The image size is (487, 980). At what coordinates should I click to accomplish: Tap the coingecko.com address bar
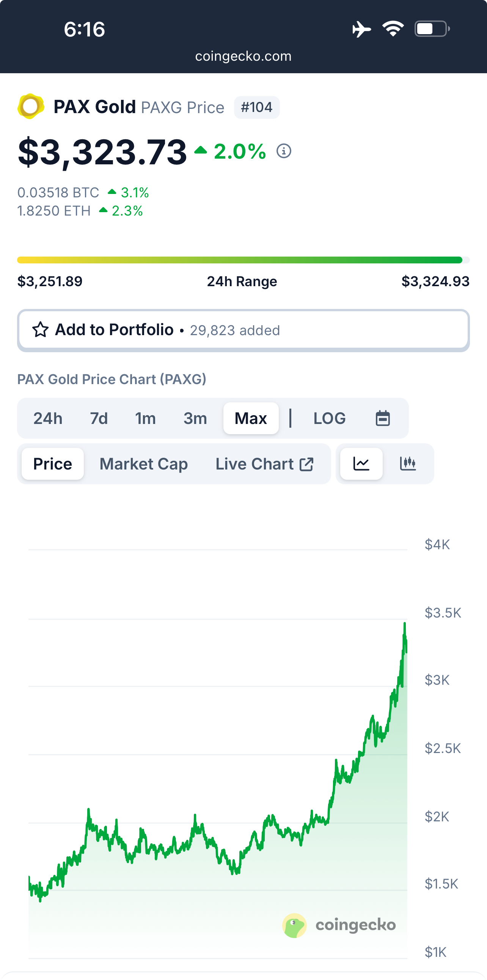coord(243,56)
